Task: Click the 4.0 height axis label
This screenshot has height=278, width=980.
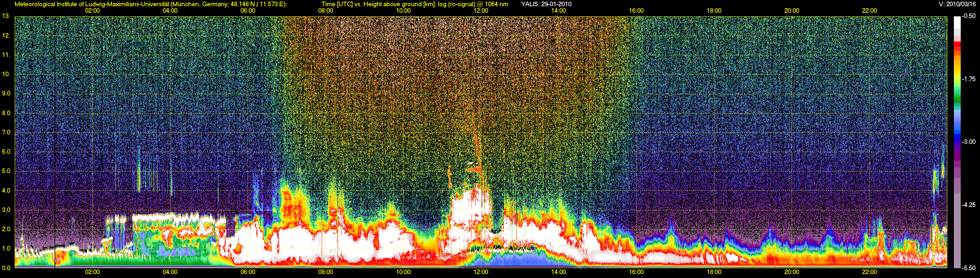Action: click(6, 190)
